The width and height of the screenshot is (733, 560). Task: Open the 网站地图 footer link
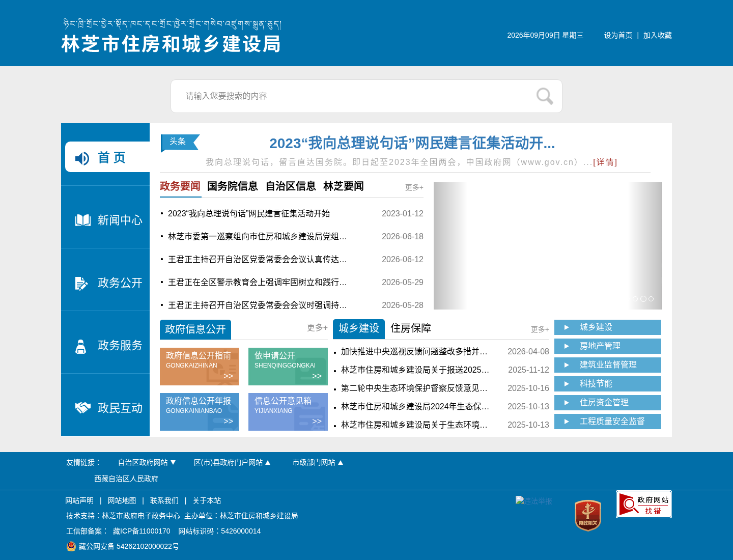[122, 500]
